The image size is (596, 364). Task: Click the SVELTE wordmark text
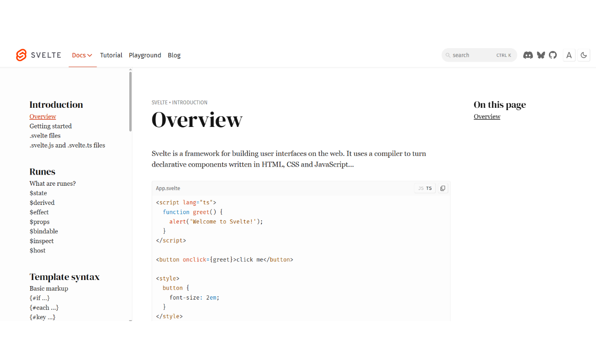[x=46, y=55]
